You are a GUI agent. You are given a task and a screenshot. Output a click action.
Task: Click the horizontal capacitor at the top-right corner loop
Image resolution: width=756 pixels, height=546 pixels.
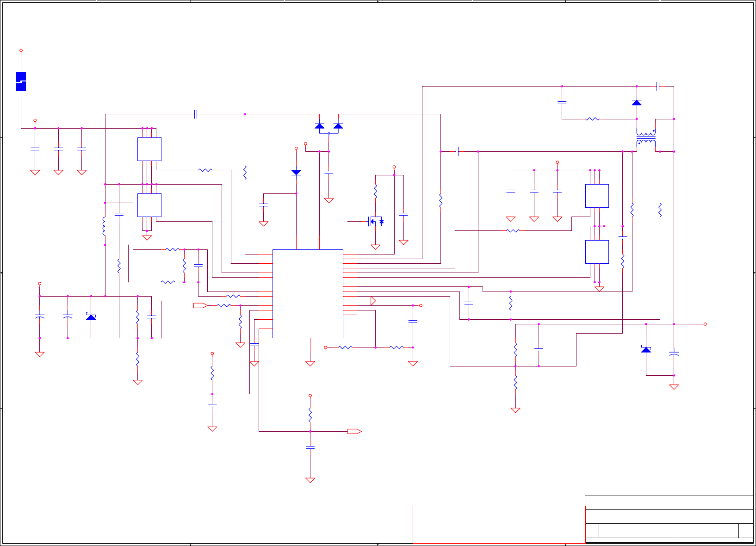658,86
